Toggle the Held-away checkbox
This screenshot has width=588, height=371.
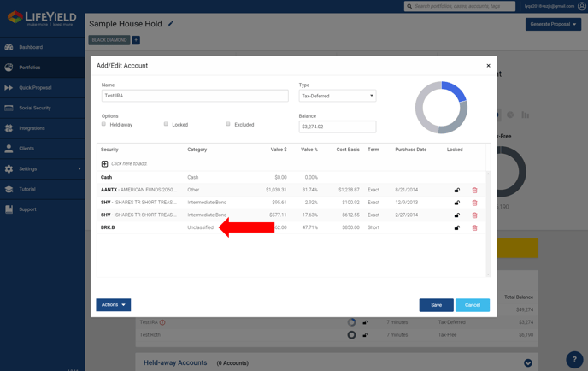click(104, 124)
